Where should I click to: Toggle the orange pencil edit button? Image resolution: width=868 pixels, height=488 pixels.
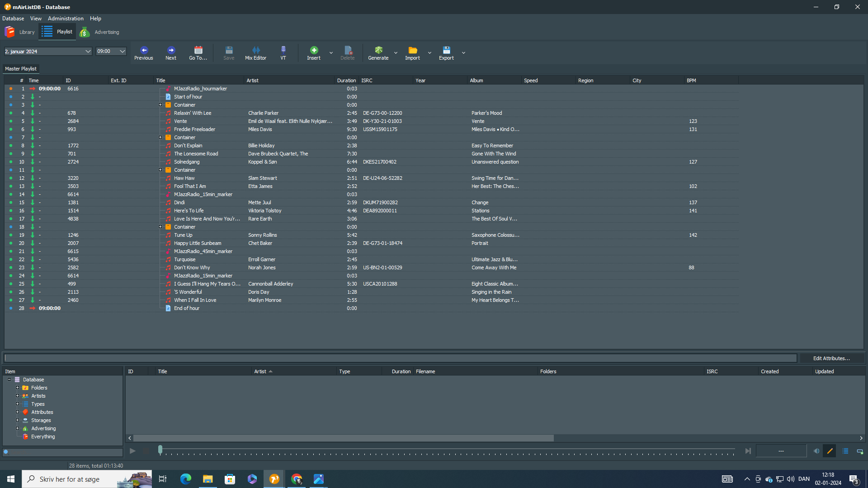point(830,451)
